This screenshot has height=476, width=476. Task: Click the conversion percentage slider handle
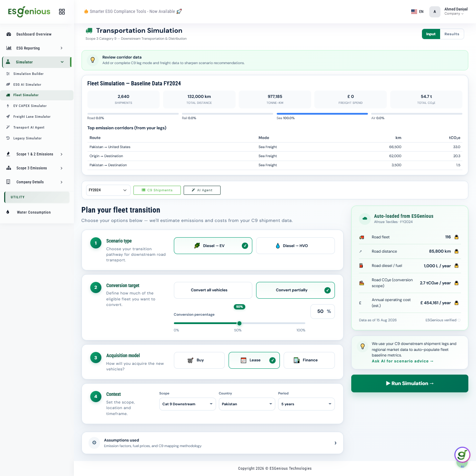click(239, 323)
